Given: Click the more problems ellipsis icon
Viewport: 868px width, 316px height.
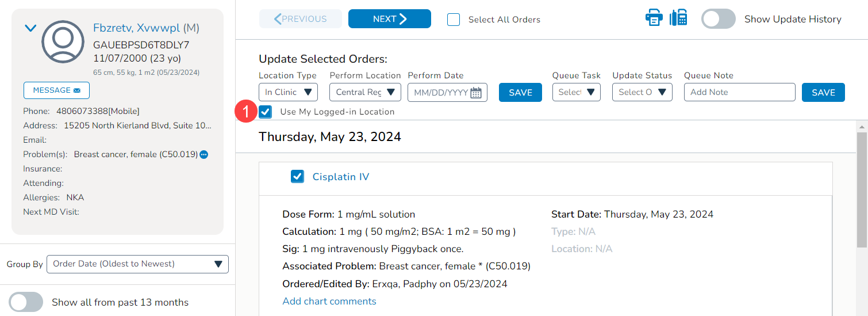Looking at the screenshot, I should 203,155.
